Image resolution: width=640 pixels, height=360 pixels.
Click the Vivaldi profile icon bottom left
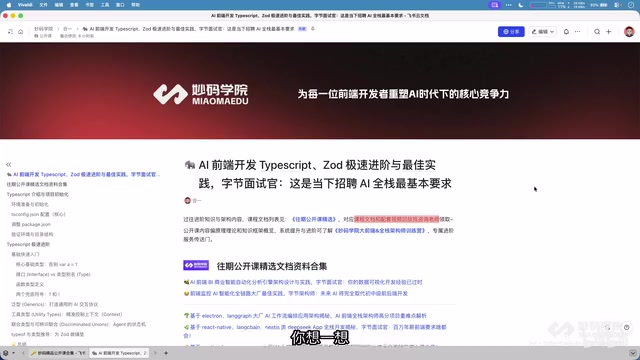[x=6, y=353]
